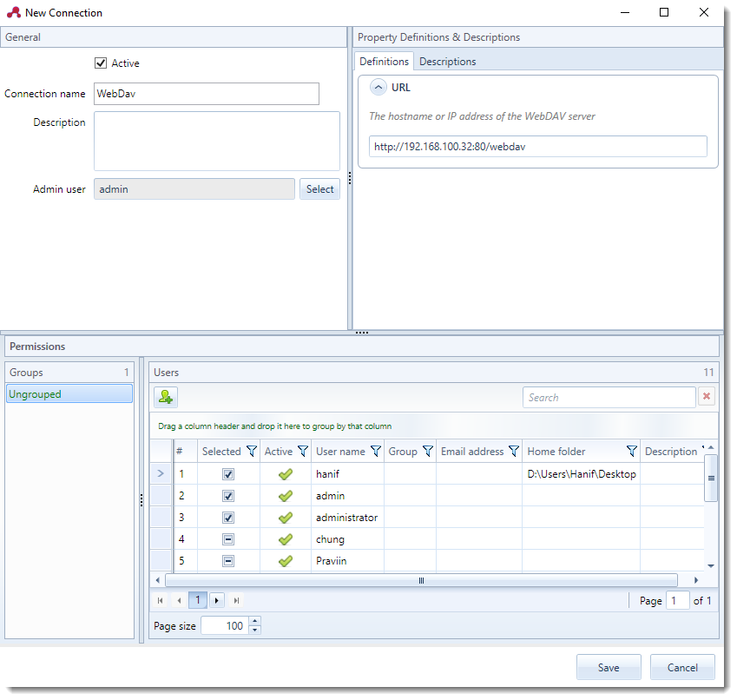Click the add user icon
Screen dimensions: 737x700
coord(166,397)
